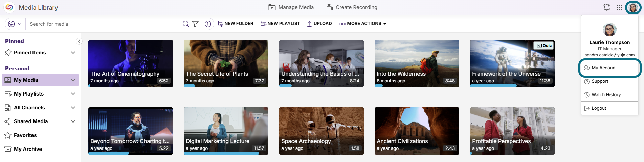Open the Shared Media sidebar item
This screenshot has height=162, width=644.
click(40, 122)
